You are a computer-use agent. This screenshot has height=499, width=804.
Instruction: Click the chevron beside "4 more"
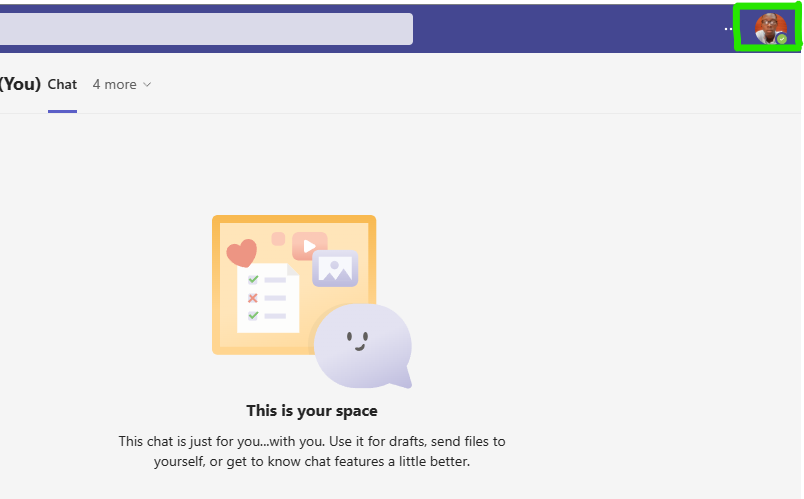coord(148,85)
